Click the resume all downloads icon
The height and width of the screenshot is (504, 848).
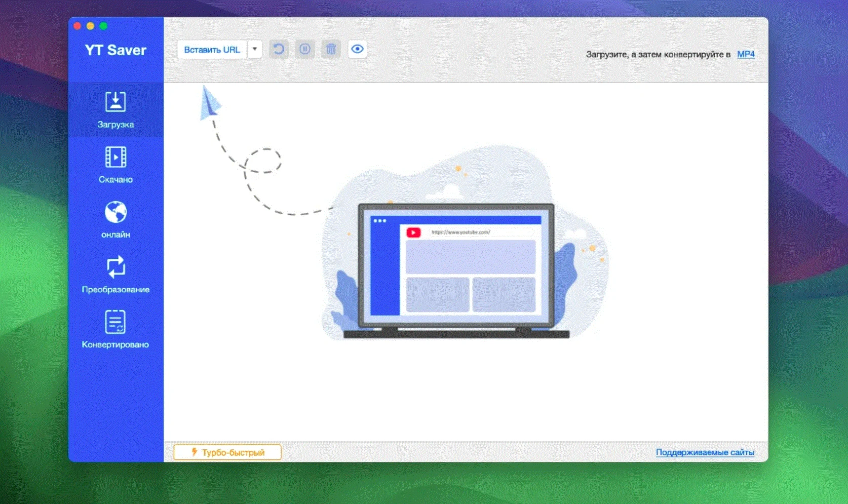click(279, 49)
